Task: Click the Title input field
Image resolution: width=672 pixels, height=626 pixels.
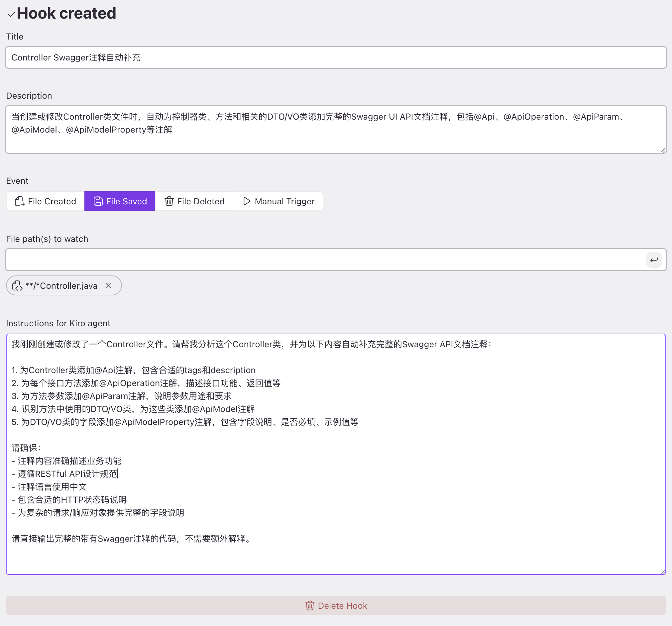Action: 335,57
